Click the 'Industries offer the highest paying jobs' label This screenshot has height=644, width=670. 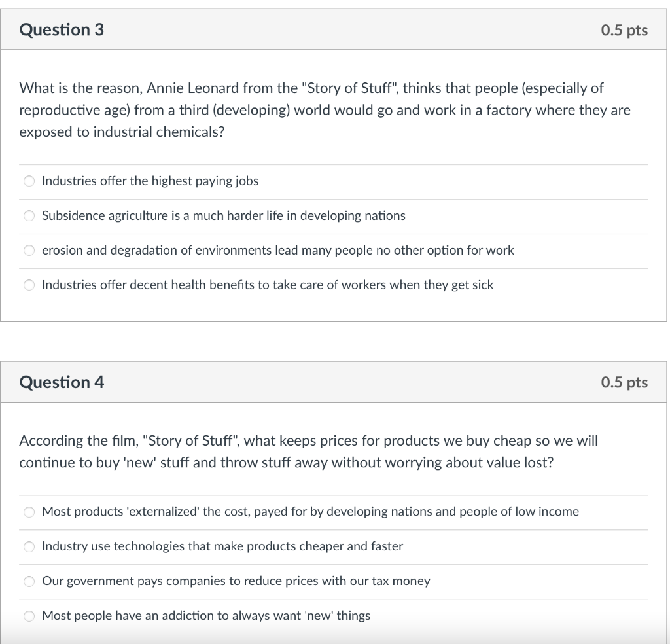click(x=150, y=181)
